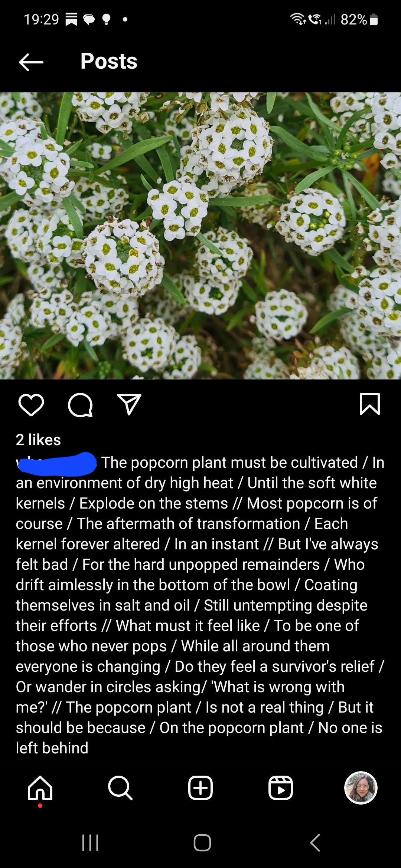Tap the Posts header title
The width and height of the screenshot is (401, 868).
pos(109,61)
